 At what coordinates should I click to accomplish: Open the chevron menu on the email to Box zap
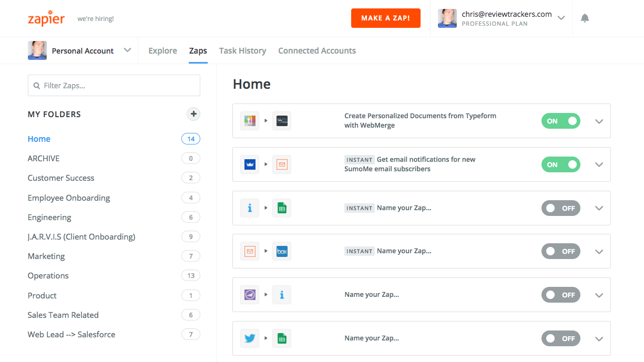[599, 252]
